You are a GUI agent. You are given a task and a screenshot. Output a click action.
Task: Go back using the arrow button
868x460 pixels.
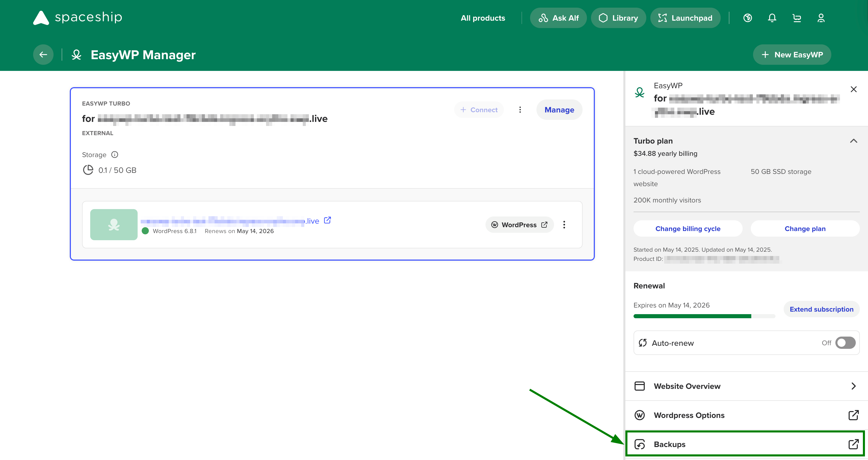click(43, 55)
